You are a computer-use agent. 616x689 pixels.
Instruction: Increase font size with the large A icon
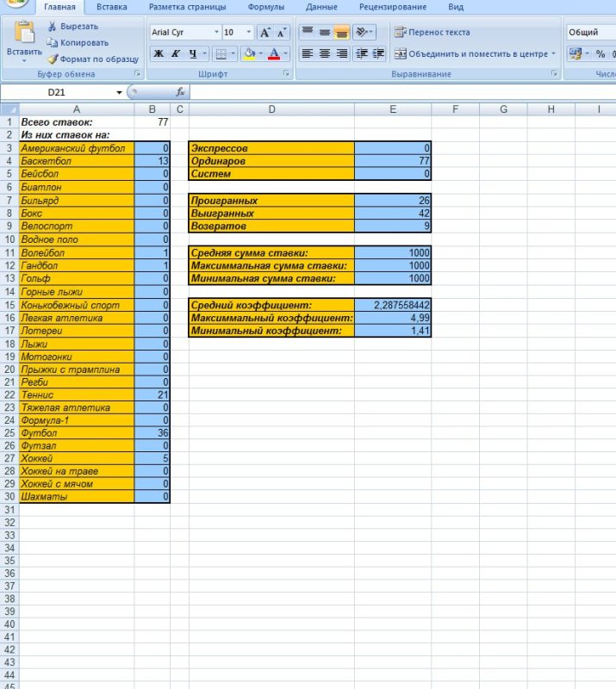(x=264, y=33)
